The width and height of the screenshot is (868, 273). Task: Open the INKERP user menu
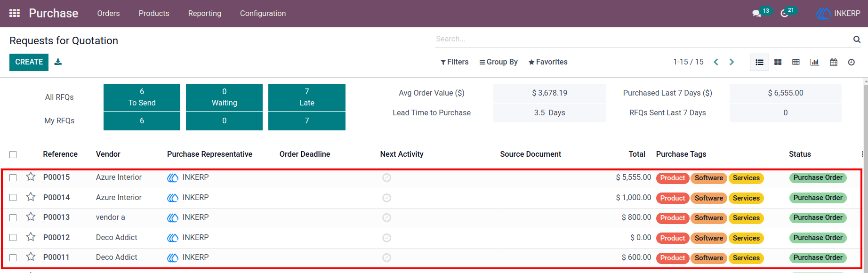pyautogui.click(x=838, y=13)
